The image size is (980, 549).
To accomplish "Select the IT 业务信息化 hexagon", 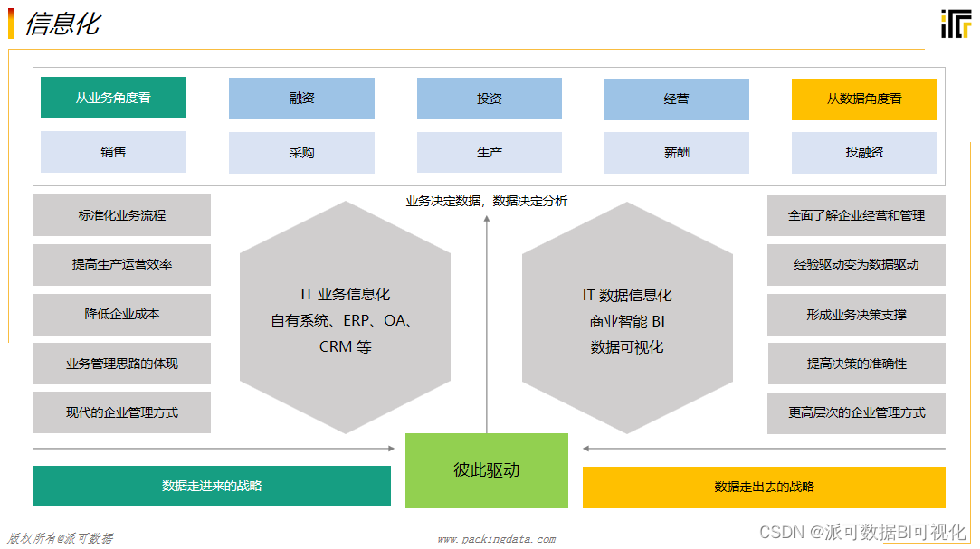I will (x=345, y=317).
